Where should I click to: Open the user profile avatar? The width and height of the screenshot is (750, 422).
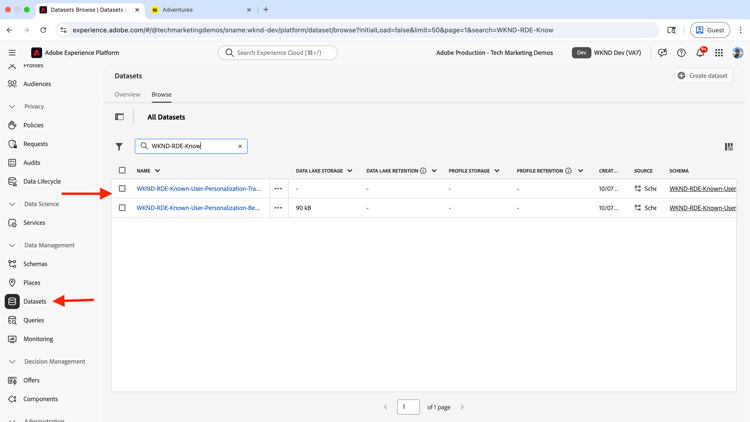click(738, 53)
